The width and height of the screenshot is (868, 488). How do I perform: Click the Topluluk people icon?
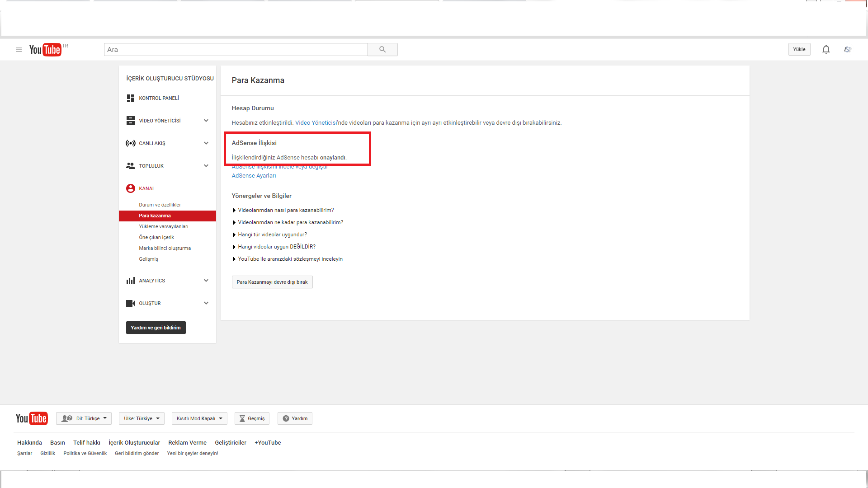tap(131, 166)
